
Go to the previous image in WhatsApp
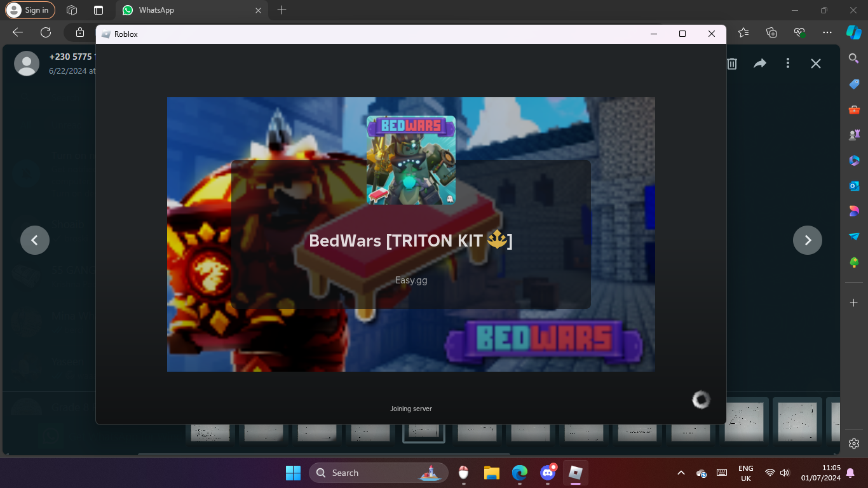click(35, 240)
